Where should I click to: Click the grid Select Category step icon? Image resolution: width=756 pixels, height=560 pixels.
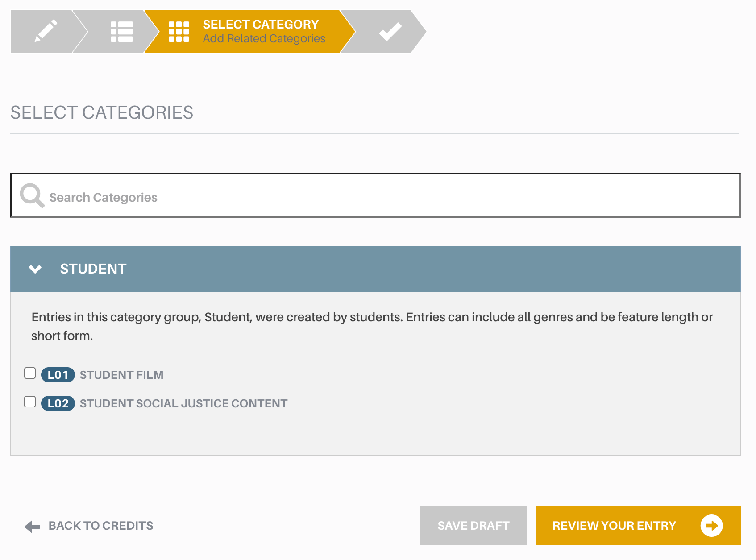click(x=179, y=32)
